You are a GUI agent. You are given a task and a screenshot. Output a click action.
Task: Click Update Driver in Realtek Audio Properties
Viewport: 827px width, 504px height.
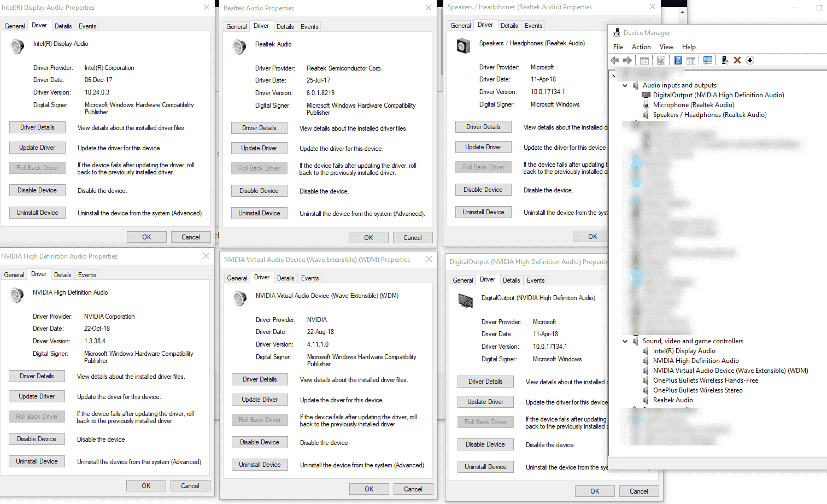pos(259,148)
